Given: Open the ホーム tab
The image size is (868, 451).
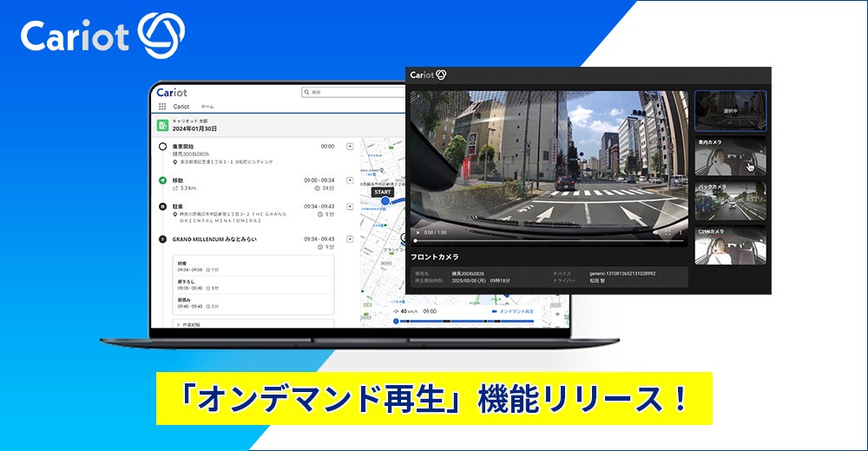Looking at the screenshot, I should pos(207,107).
